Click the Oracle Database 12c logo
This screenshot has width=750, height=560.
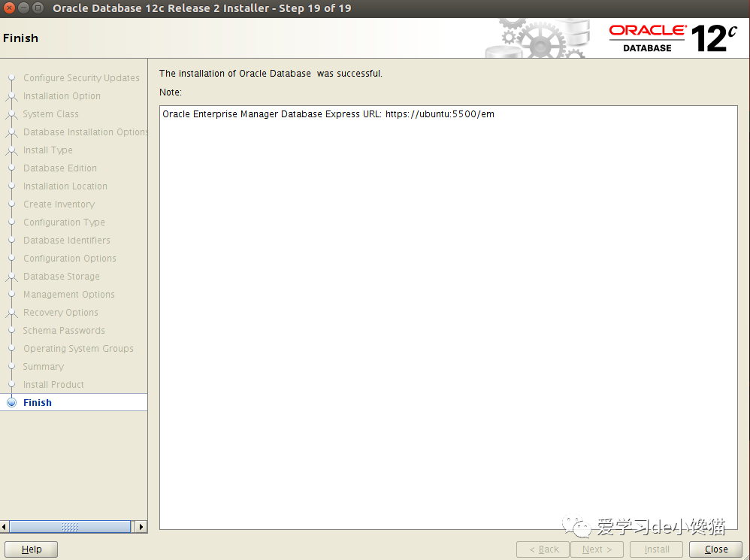tap(673, 38)
